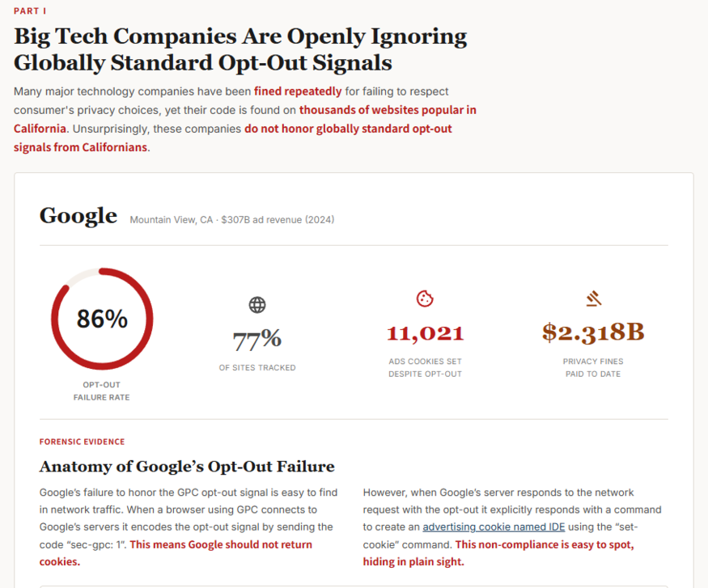708x588 pixels.
Task: Click the $2.318B privacy fines figure
Action: 593,332
